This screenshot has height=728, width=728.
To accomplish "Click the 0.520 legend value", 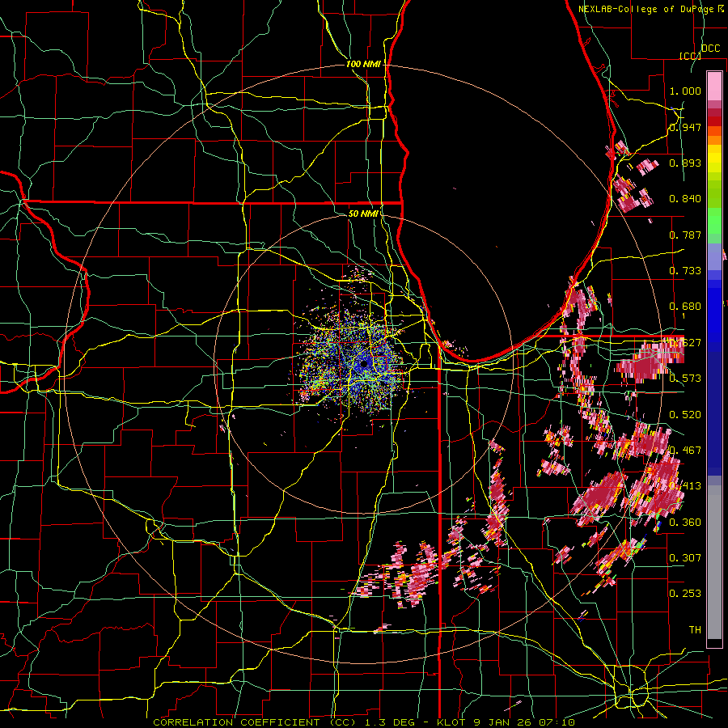I will pyautogui.click(x=685, y=415).
